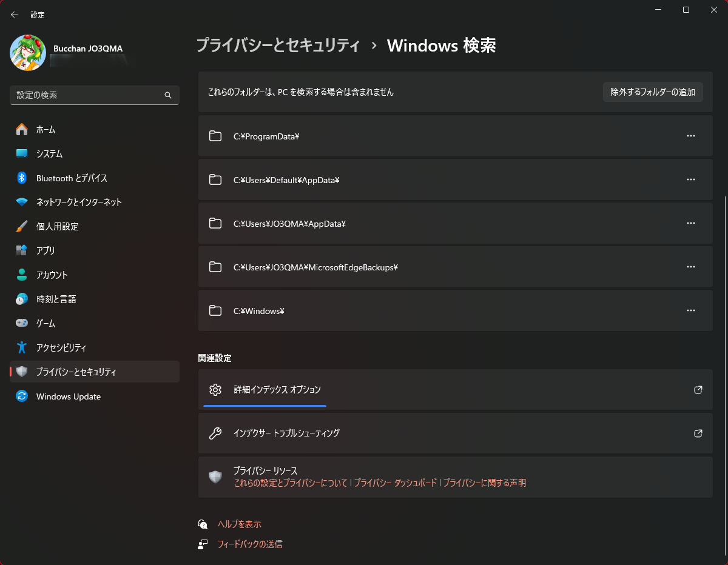The height and width of the screenshot is (565, 728).
Task: Select the C:¥Users¥JO3QMA¥AppData¥ path text
Action: click(289, 224)
